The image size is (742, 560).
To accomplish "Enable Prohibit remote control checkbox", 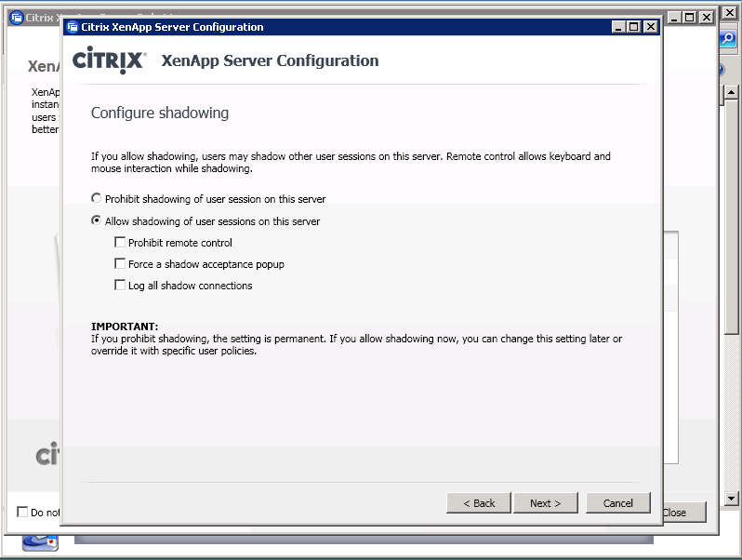I will tap(120, 243).
